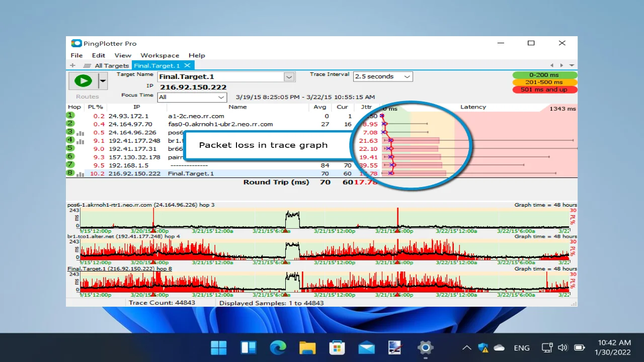This screenshot has width=644, height=362.
Task: Click the Final.Target.1 hop 8 timeline graph
Action: point(325,282)
